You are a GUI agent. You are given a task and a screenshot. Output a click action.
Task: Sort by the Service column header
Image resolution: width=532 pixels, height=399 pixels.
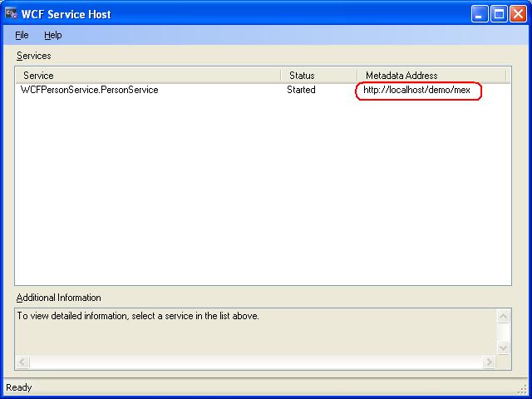tap(148, 76)
